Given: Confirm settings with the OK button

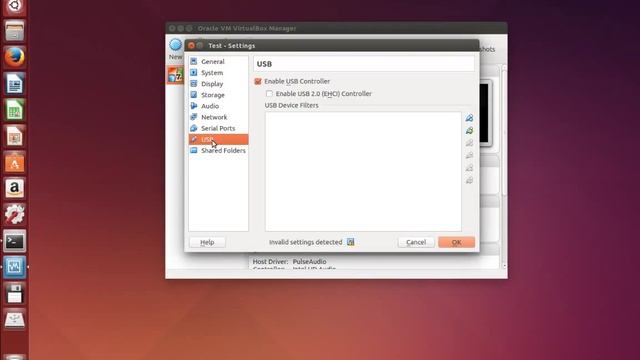Looking at the screenshot, I should (x=456, y=242).
